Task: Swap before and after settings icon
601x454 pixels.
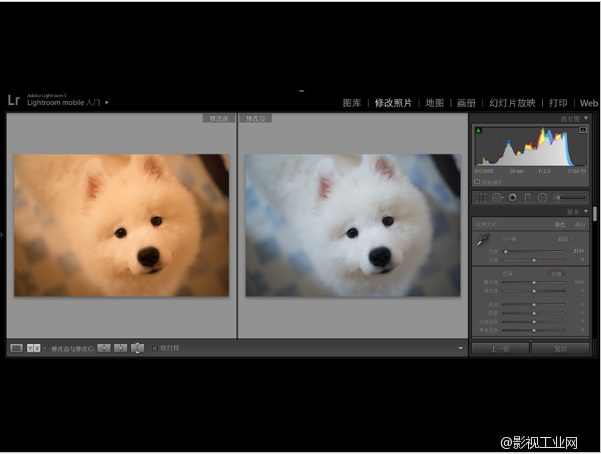Action: 137,348
